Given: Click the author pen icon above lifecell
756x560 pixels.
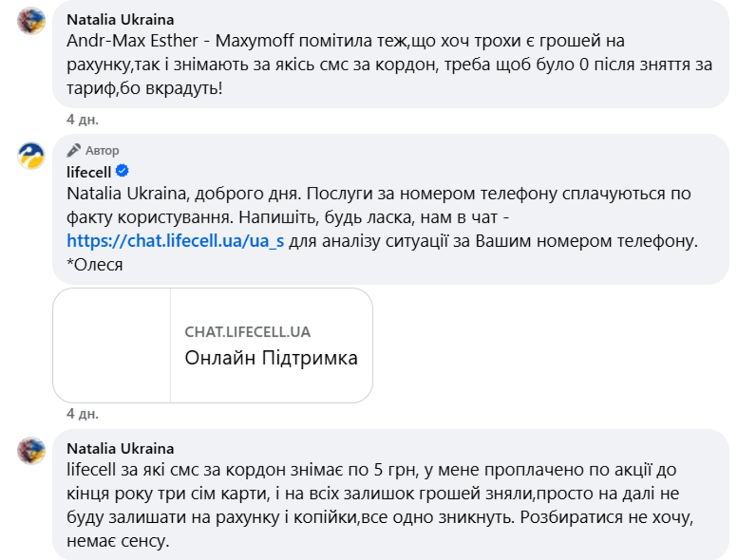Looking at the screenshot, I should click(x=74, y=150).
